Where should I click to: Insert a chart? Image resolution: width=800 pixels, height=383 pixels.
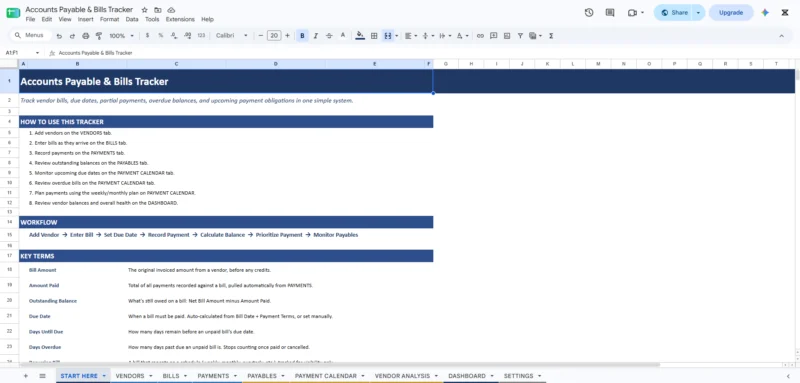point(507,36)
